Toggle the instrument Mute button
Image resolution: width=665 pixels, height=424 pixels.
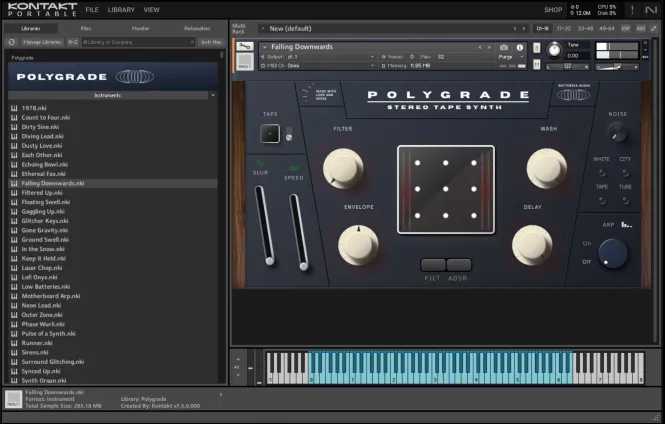point(536,64)
